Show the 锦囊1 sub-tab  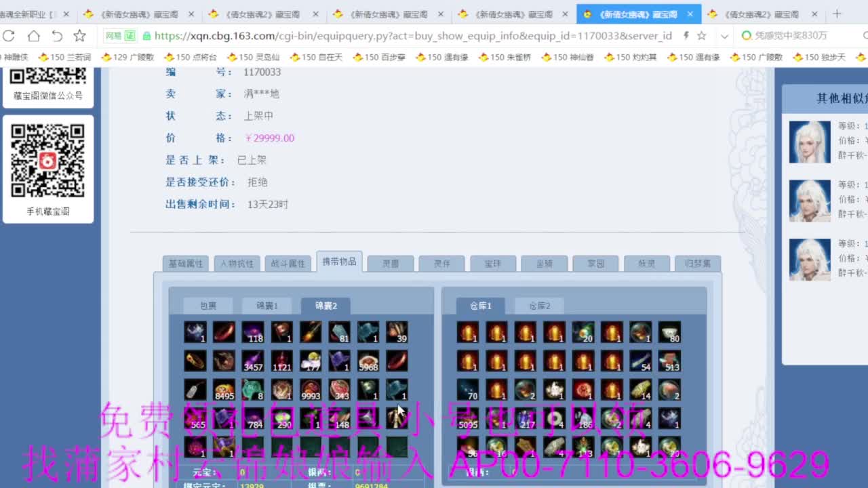pos(267,306)
